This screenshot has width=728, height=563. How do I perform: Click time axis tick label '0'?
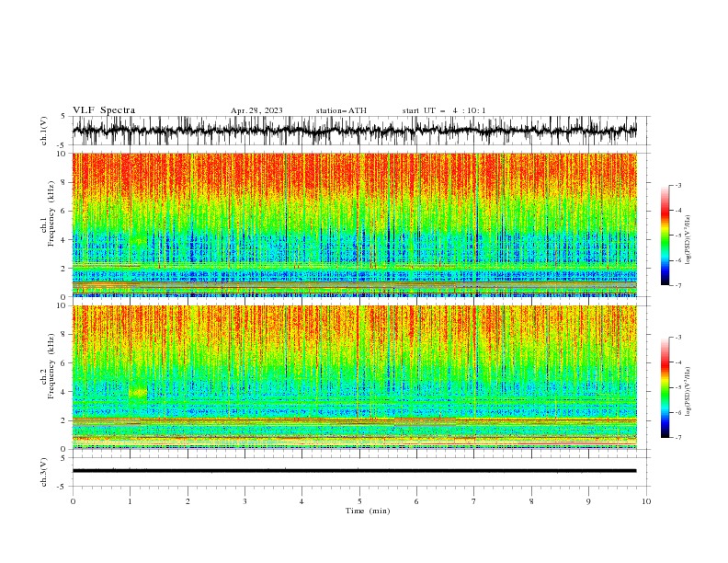(x=73, y=501)
